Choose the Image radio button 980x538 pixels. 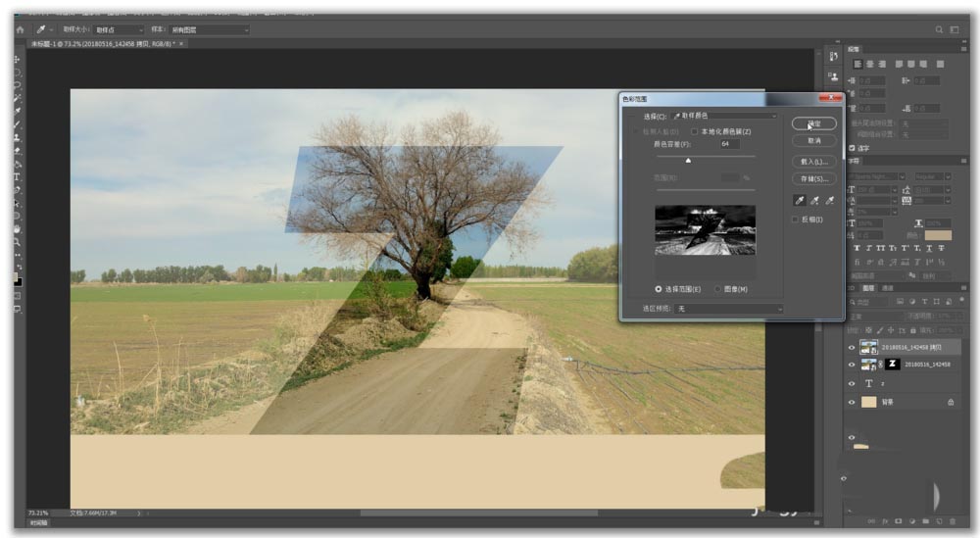[x=717, y=289]
